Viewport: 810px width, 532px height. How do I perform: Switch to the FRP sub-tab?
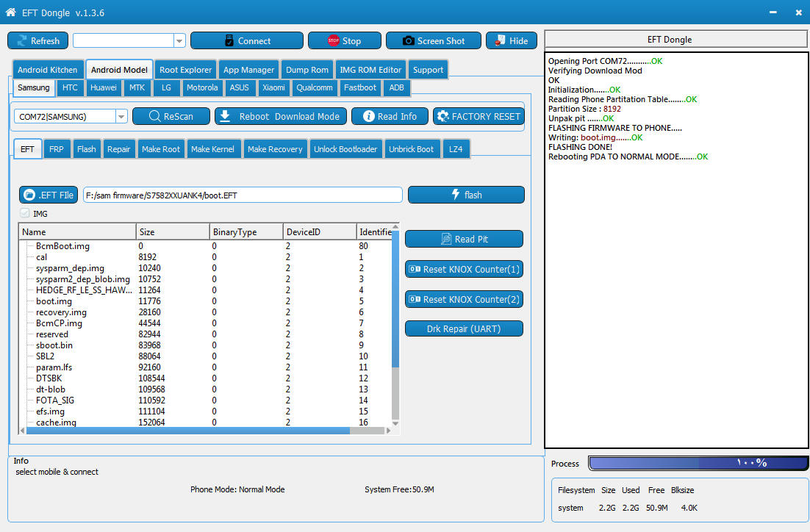(57, 149)
